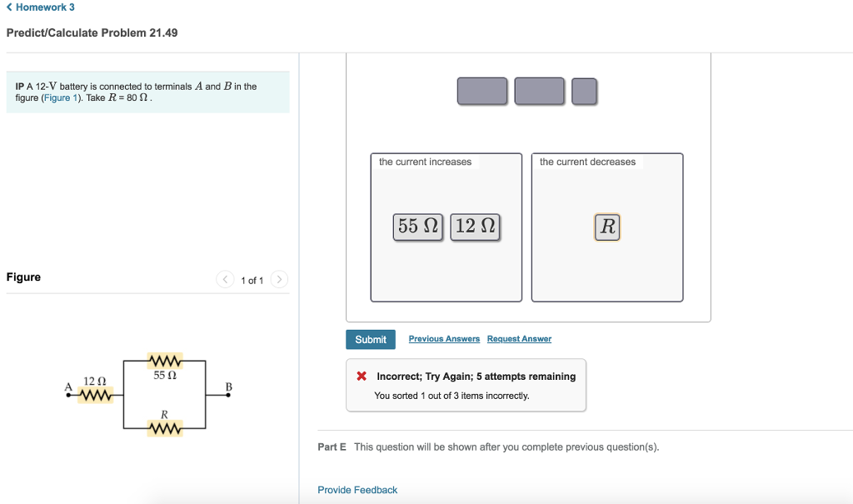Click the left arrow for figure navigation
The image size is (853, 504).
point(225,279)
